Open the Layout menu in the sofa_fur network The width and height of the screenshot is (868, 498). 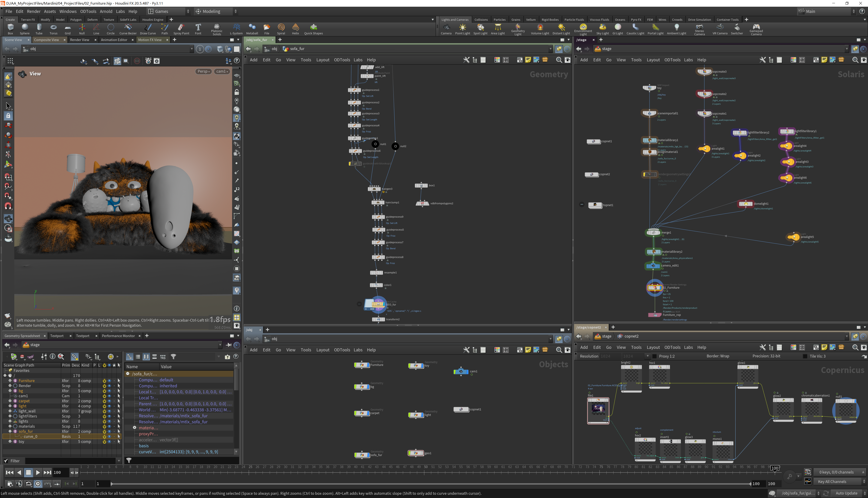point(323,60)
